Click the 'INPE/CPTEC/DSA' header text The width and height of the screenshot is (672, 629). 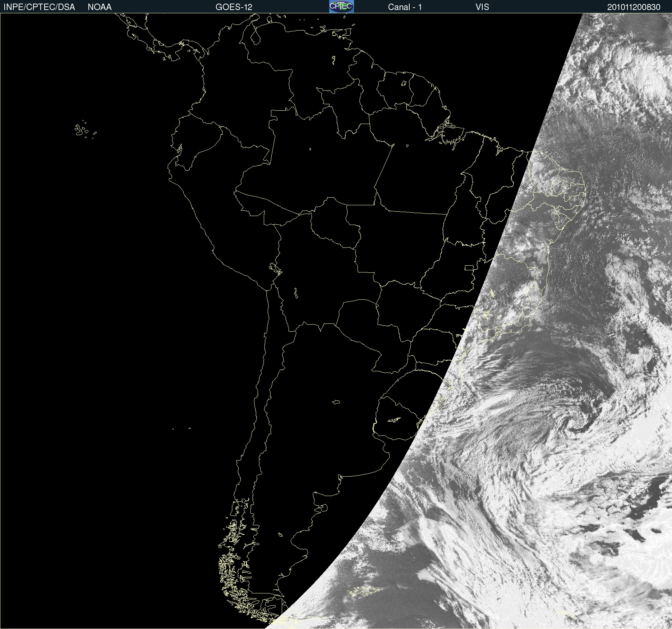point(39,7)
